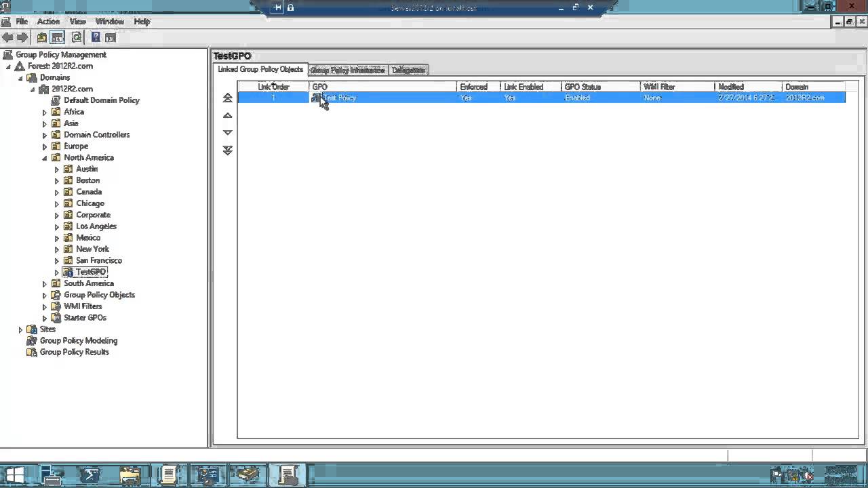
Task: Open the Window menu
Action: [109, 22]
